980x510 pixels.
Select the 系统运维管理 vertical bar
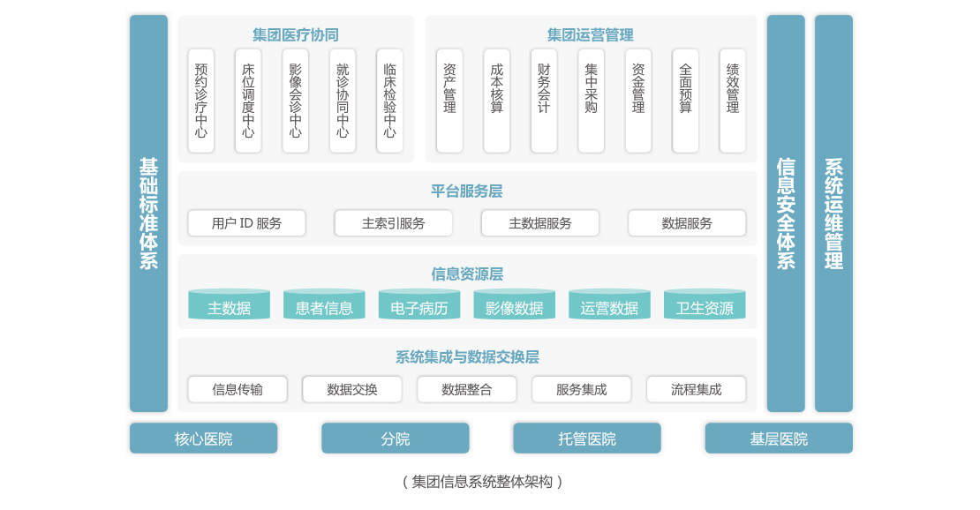point(833,214)
